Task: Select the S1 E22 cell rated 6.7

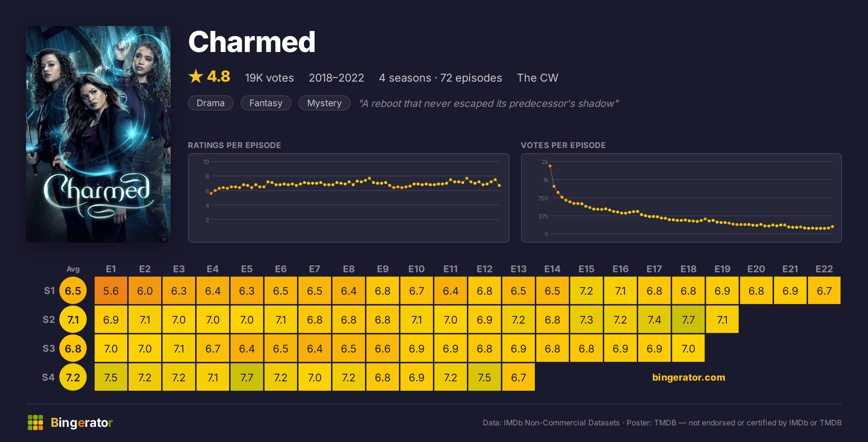Action: [824, 290]
